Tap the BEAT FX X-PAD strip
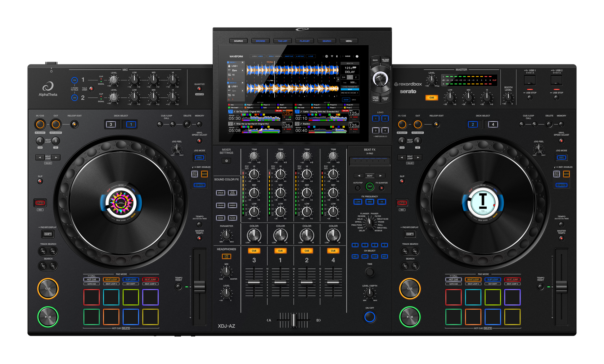Screen dimensions: 604x364 [370, 160]
